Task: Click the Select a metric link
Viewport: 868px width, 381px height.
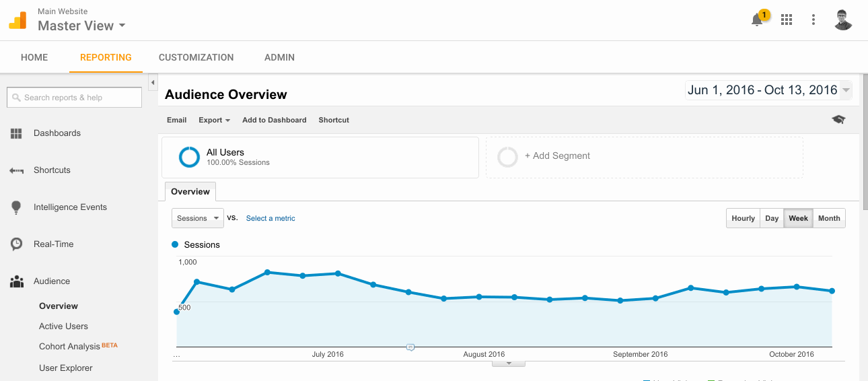Action: coord(270,218)
